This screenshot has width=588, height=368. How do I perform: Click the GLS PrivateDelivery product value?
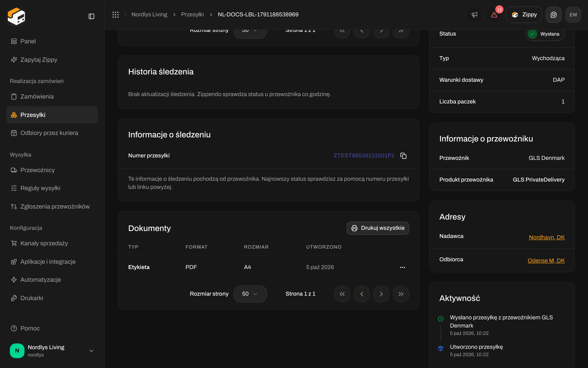pos(538,180)
